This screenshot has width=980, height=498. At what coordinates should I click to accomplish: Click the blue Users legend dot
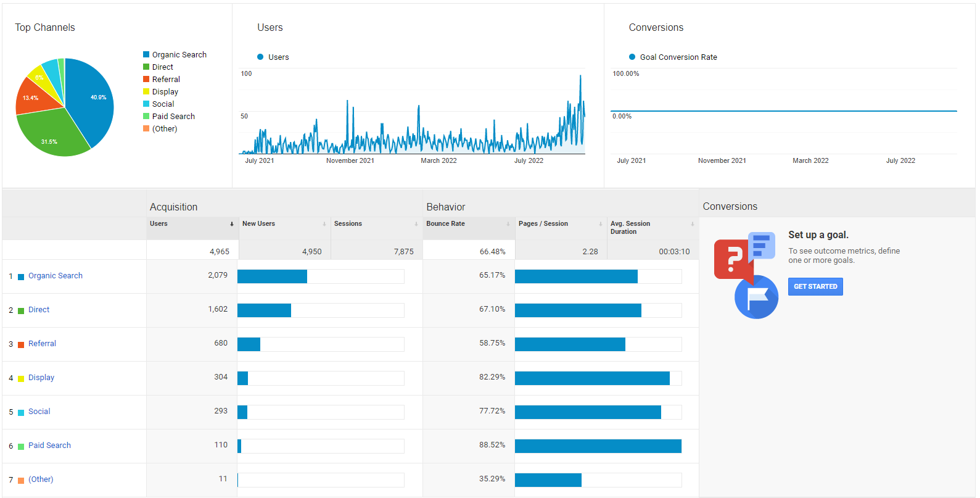coord(260,57)
